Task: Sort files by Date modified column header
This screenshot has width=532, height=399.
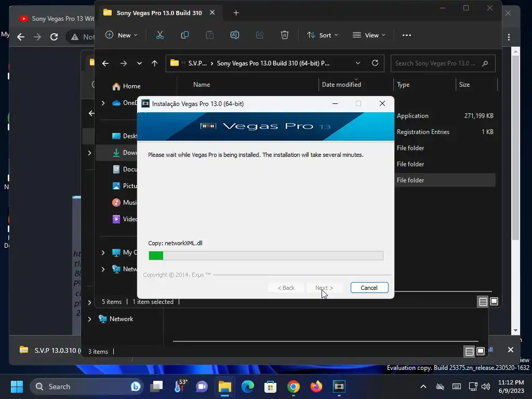Action: coord(341,85)
